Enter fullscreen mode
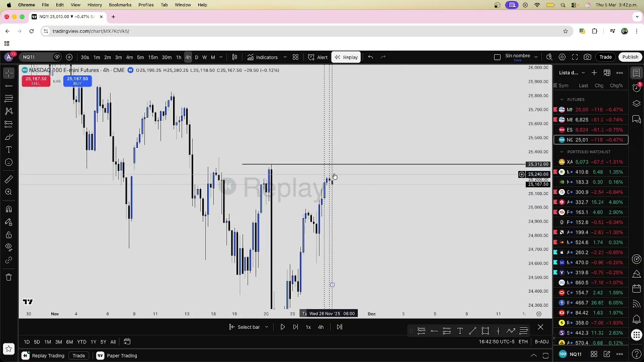 575,57
